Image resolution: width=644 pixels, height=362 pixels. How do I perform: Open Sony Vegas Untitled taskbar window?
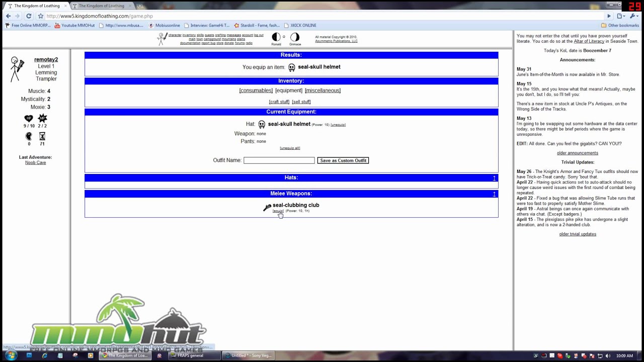(249, 355)
